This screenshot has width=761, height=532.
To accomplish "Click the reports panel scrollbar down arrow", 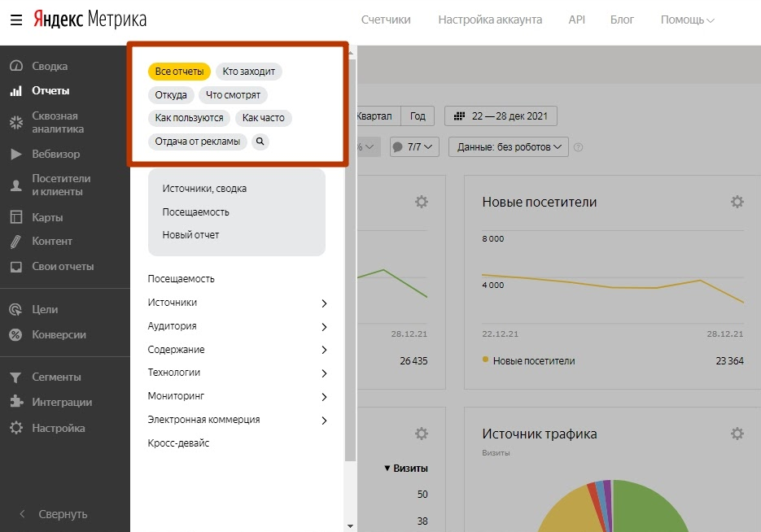I will 351,525.
